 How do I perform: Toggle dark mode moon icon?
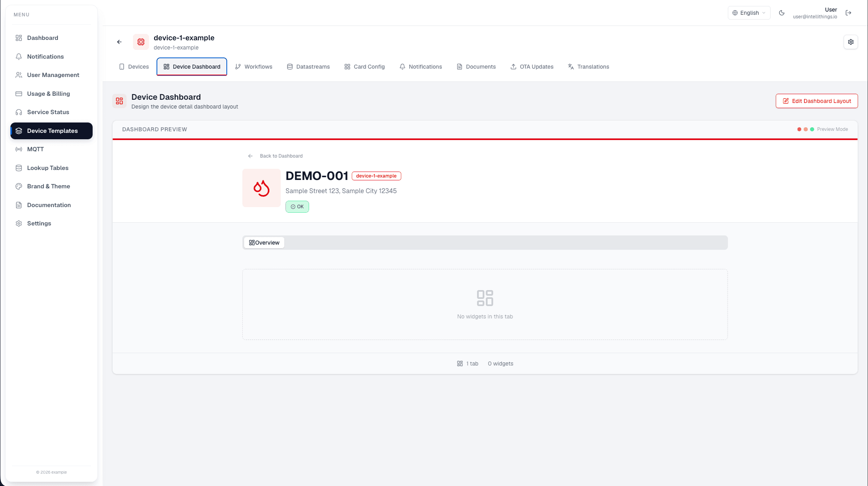[x=782, y=13]
